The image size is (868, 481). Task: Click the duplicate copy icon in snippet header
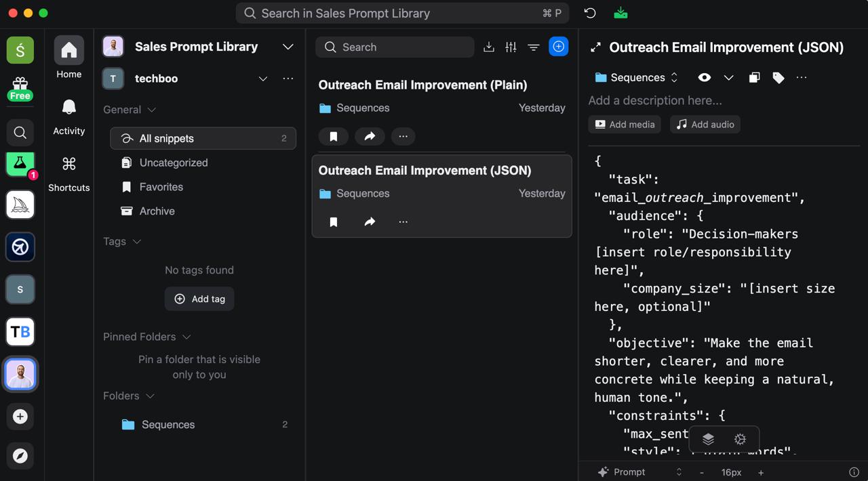(753, 78)
